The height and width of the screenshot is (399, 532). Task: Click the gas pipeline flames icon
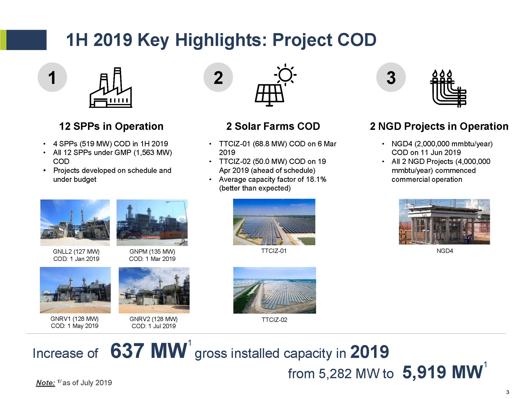coord(448,89)
